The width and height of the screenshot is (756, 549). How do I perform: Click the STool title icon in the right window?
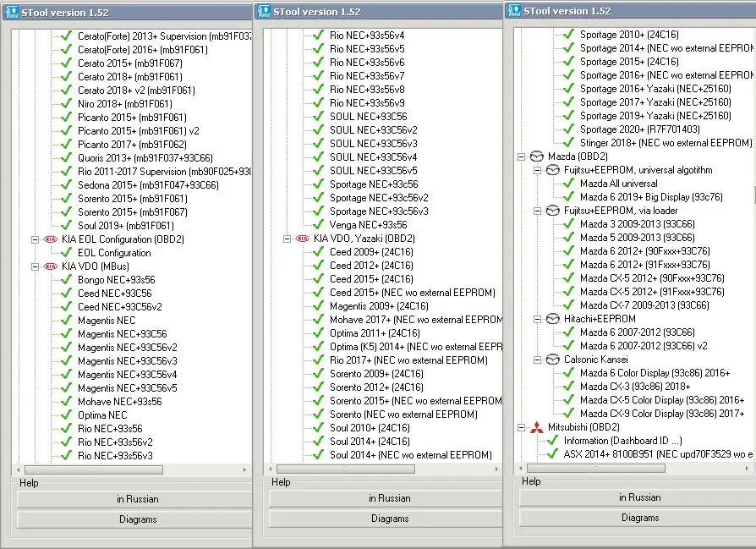coord(514,10)
